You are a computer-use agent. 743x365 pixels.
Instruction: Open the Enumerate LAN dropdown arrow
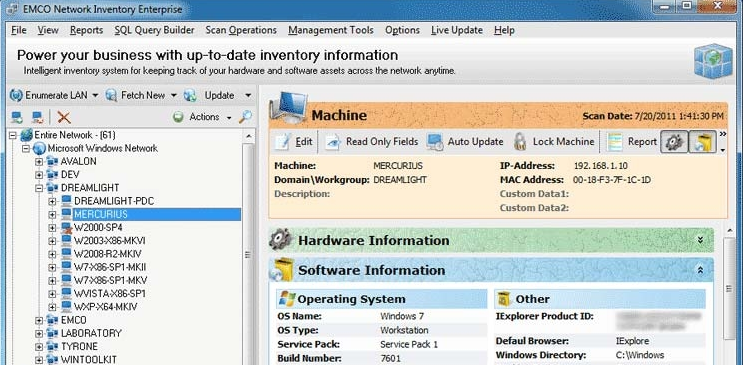[x=95, y=95]
